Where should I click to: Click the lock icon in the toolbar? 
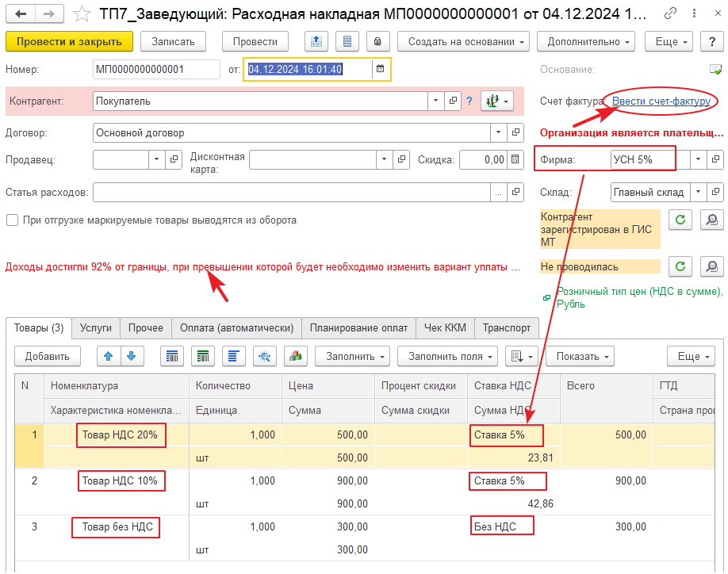(x=377, y=41)
